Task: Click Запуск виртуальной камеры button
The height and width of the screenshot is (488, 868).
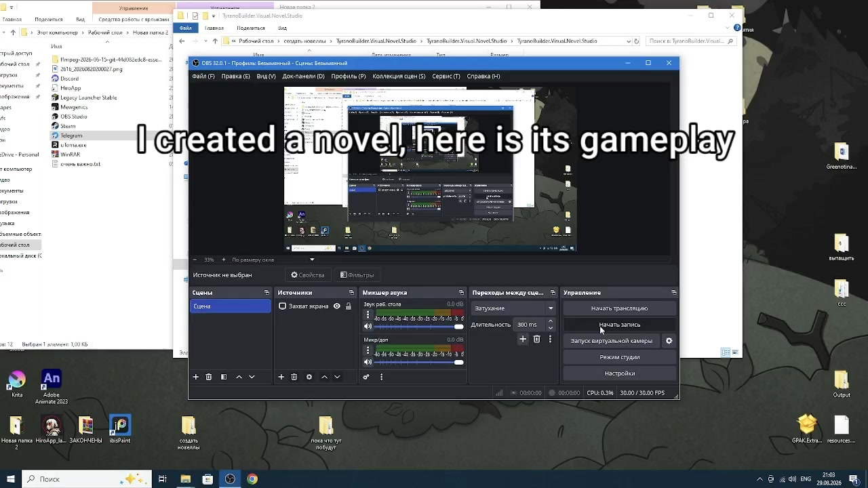Action: pos(612,341)
